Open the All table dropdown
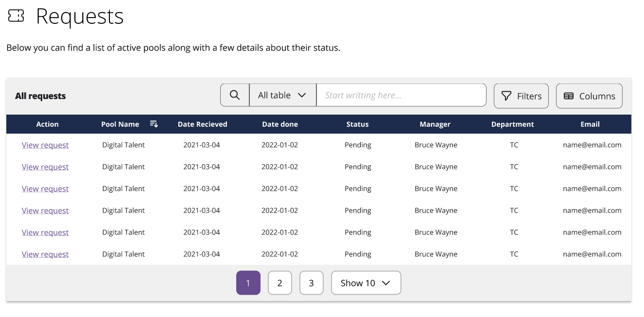644x317 pixels. (282, 95)
